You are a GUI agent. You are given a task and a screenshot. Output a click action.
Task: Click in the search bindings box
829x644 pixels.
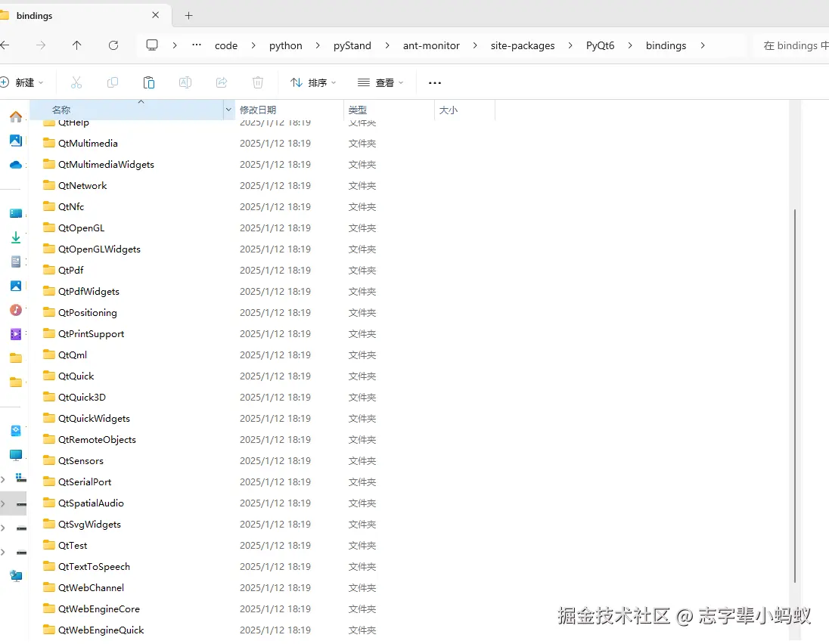click(x=792, y=46)
